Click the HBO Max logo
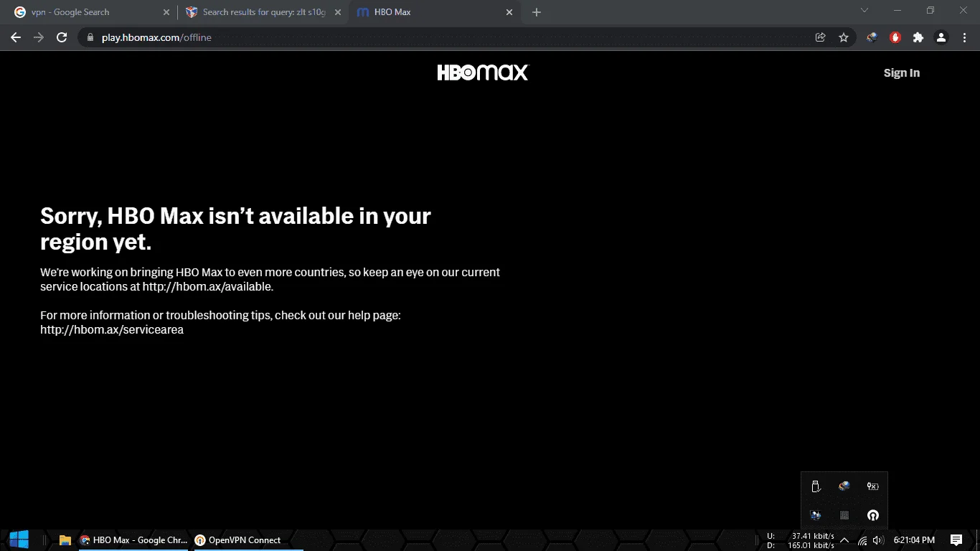The width and height of the screenshot is (980, 551). coord(482,72)
